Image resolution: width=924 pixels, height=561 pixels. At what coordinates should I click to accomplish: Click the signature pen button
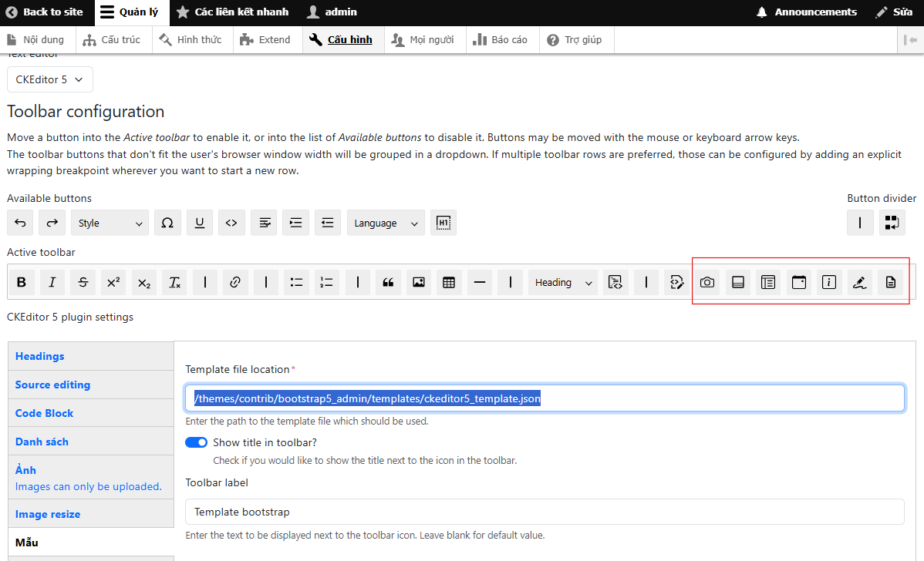click(860, 283)
